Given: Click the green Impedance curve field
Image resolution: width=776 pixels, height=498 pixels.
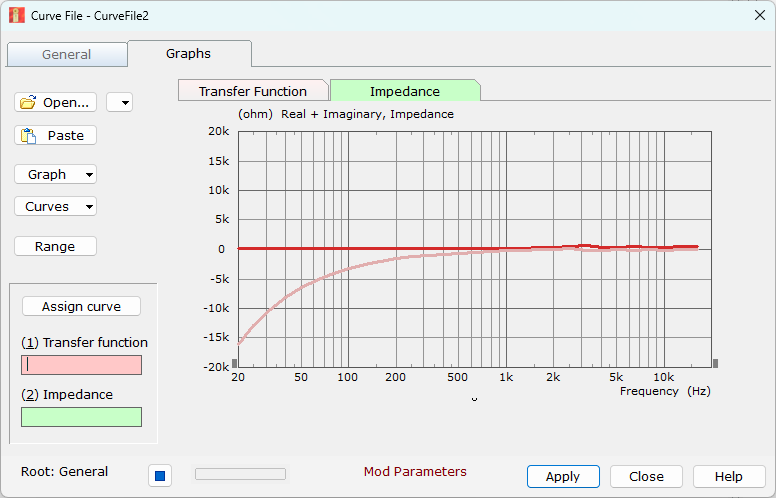Looking at the screenshot, I should pyautogui.click(x=81, y=417).
